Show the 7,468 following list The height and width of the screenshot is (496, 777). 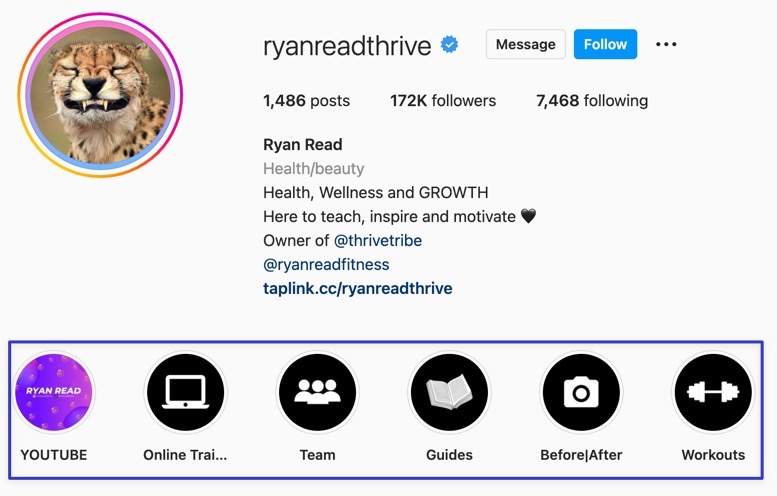[592, 101]
